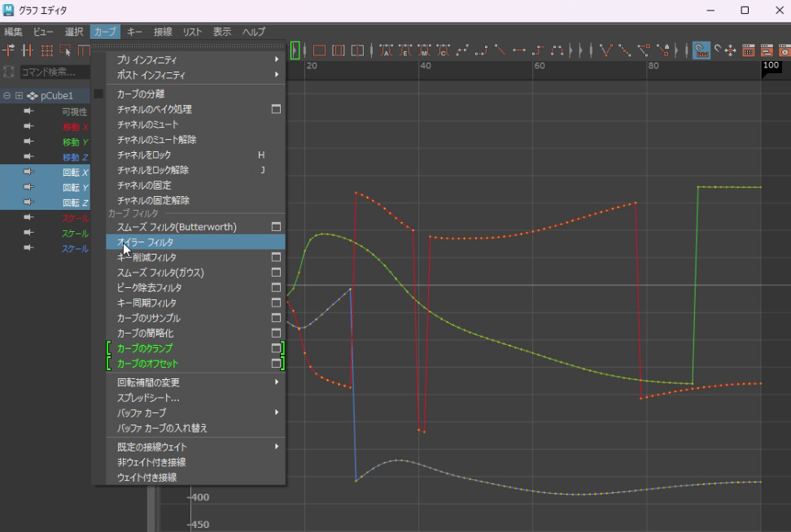Open peak removal filter options box
Screen dimensions: 791x532
click(x=276, y=287)
